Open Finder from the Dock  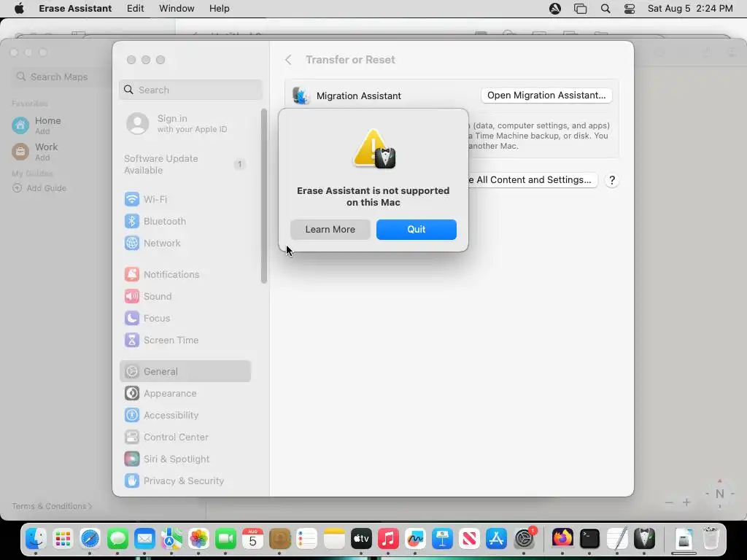click(36, 539)
